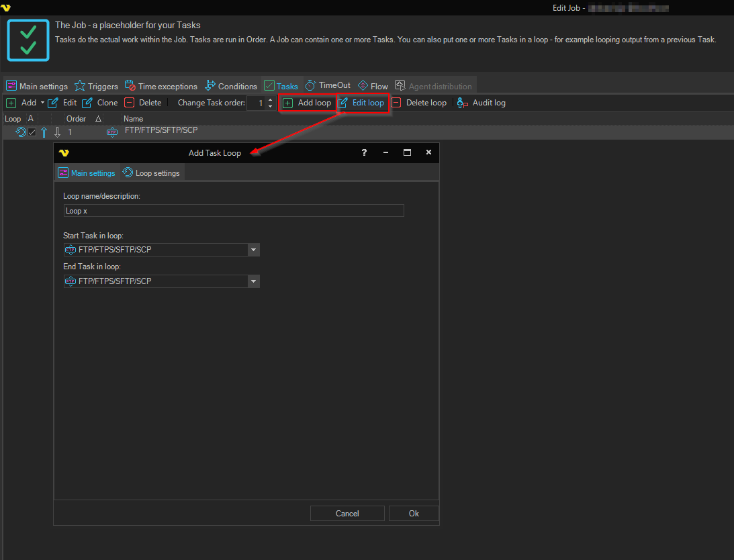The image size is (734, 560).
Task: Cancel the Add Task Loop dialog
Action: [347, 513]
